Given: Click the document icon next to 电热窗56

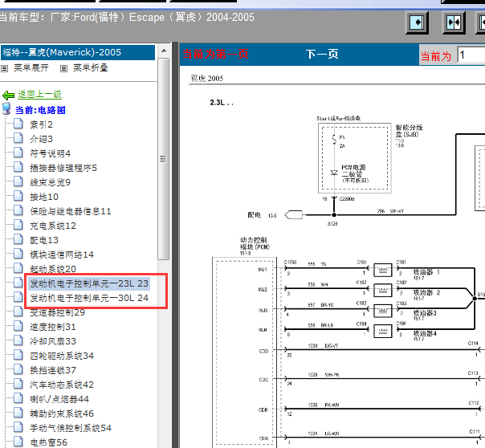Looking at the screenshot, I should click(x=18, y=442).
